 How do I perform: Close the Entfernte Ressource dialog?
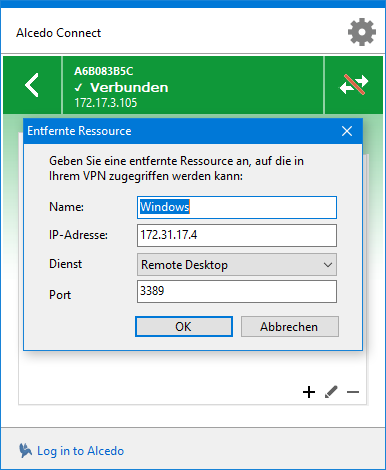pyautogui.click(x=347, y=131)
